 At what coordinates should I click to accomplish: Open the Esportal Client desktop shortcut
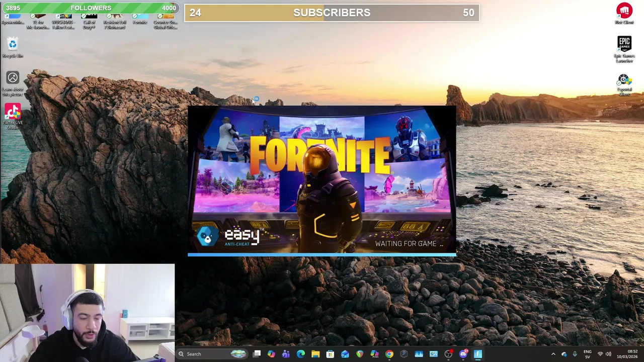[x=624, y=85]
